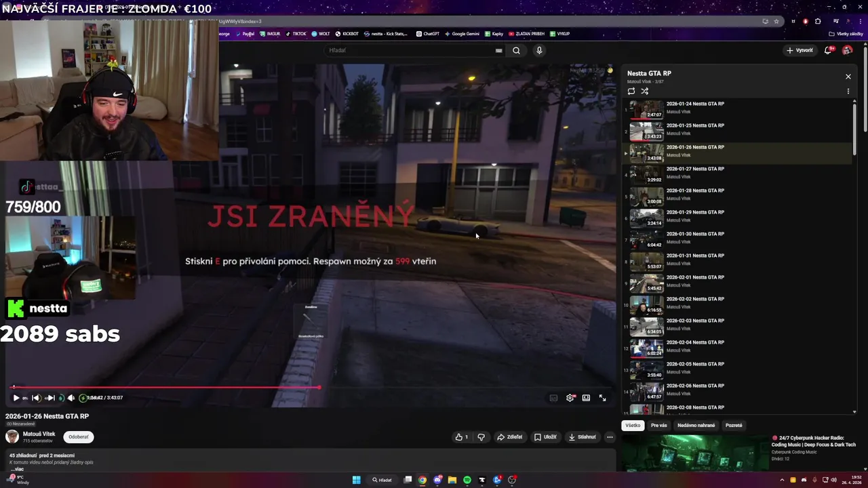
Task: Close the Nestta GTA RP playlist panel
Action: (848, 77)
